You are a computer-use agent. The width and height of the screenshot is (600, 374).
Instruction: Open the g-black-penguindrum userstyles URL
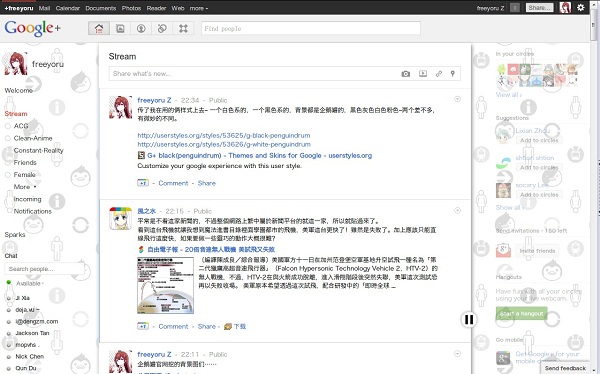224,136
